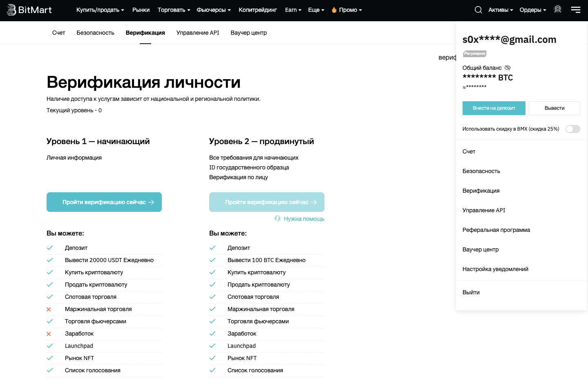
Task: Click the Уровень 1 — начинающий heading
Action: 98,141
